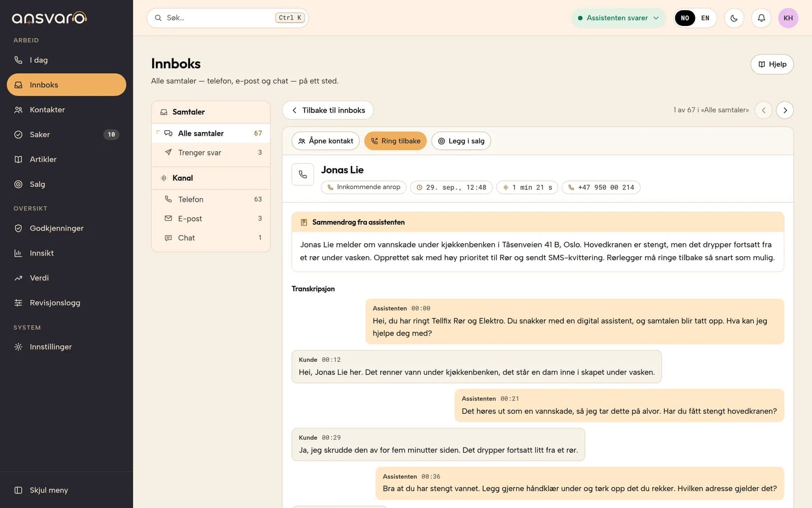Go to next conversation arrow
Screen dimensions: 812x508
tap(785, 110)
